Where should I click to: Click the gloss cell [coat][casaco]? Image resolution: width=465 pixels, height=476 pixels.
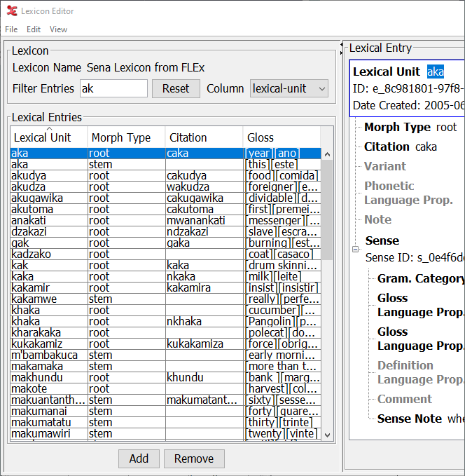pyautogui.click(x=282, y=254)
